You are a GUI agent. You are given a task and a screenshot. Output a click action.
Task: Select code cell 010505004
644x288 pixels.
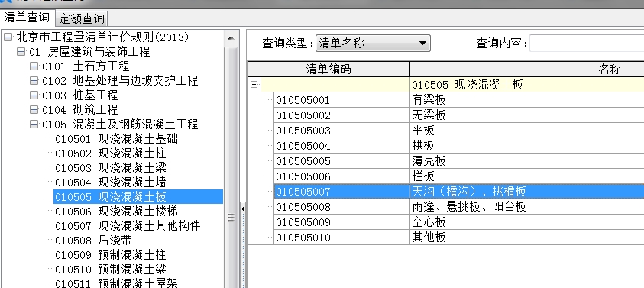click(341, 146)
